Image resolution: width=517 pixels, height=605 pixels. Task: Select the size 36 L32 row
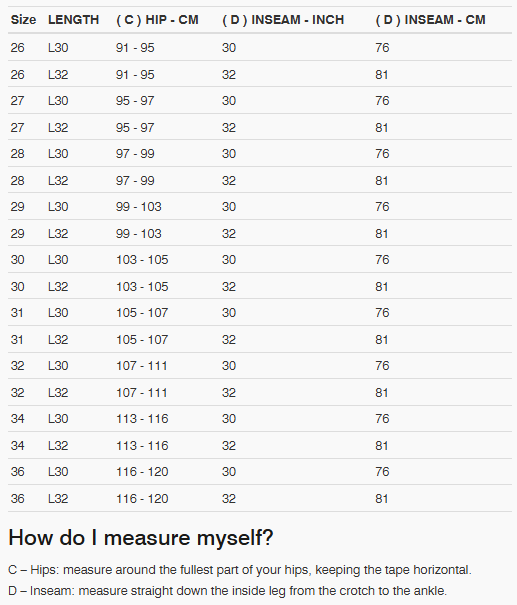(260, 499)
